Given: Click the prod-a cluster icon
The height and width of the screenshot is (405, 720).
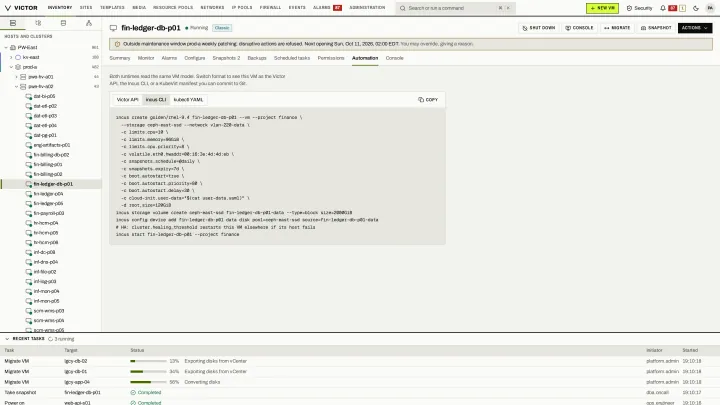Looking at the screenshot, I should (x=18, y=67).
